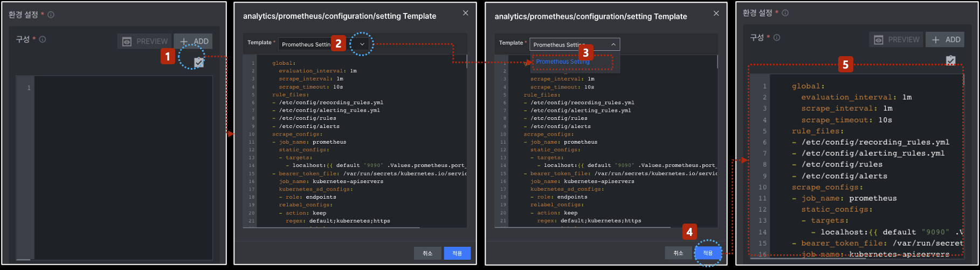Click into the empty code editor at line 1
This screenshot has height=270, width=980.
click(x=123, y=87)
